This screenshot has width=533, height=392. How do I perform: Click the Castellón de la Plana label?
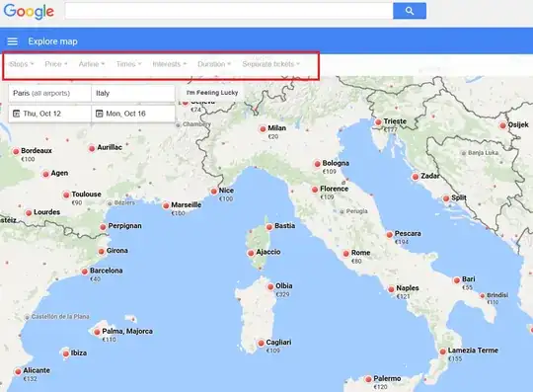click(x=60, y=317)
